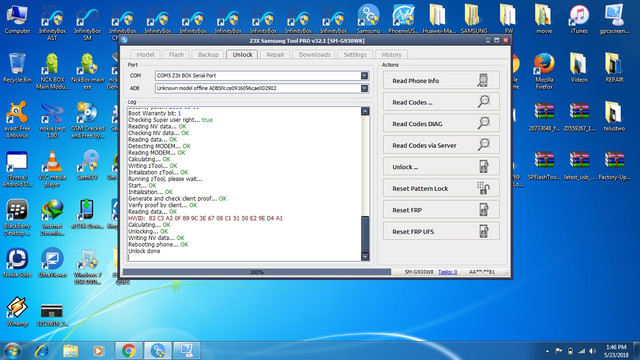Open the REPAIR folder icon
Image resolution: width=640 pixels, height=360 pixels.
coord(614,68)
